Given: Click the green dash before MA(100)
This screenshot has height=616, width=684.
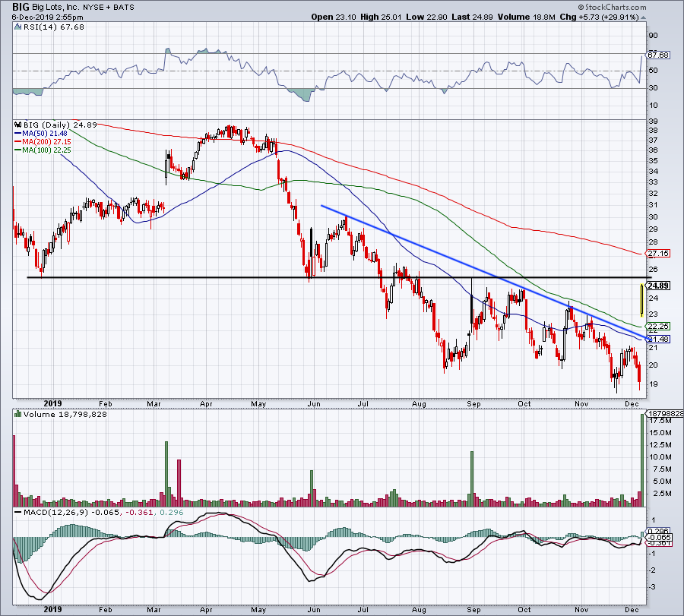Looking at the screenshot, I should pos(18,150).
